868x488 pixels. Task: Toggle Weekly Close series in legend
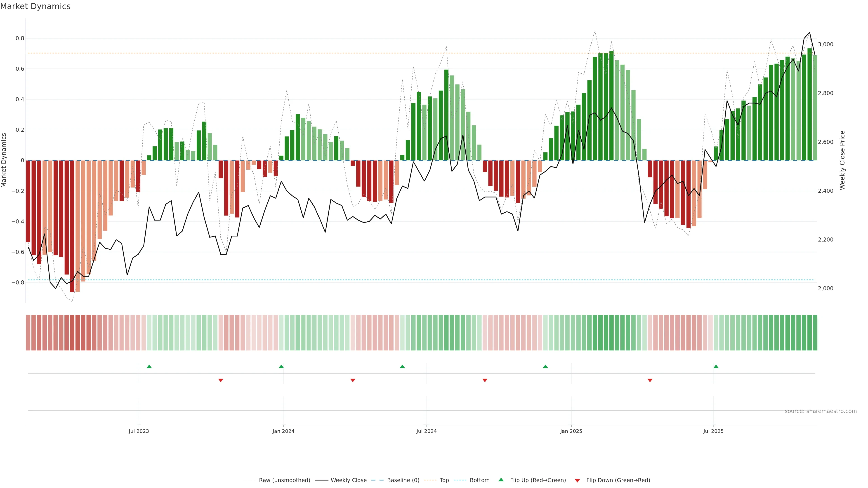point(348,480)
